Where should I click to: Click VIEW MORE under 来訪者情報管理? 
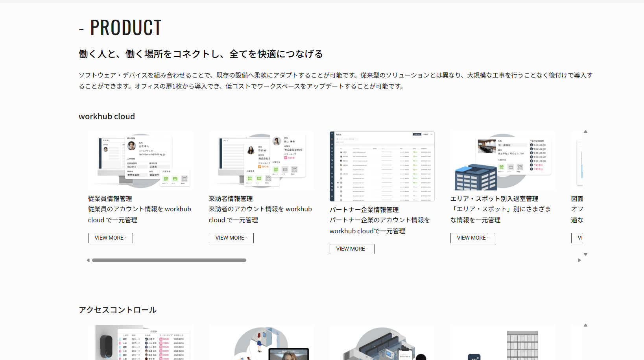click(231, 238)
